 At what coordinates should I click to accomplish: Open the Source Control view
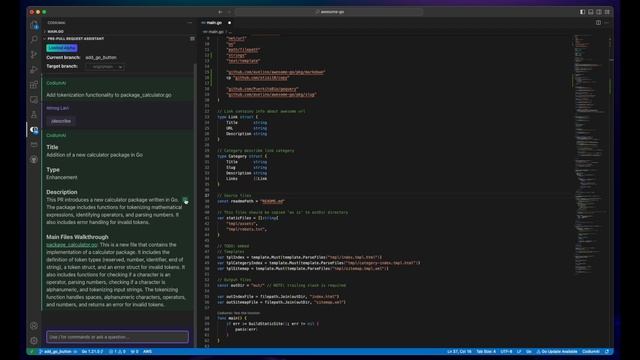34,54
